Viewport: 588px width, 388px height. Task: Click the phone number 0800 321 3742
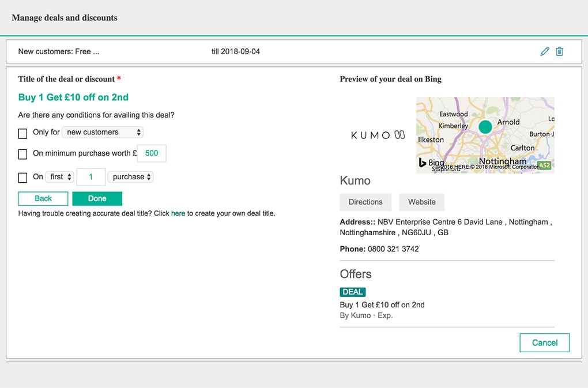[x=393, y=249]
